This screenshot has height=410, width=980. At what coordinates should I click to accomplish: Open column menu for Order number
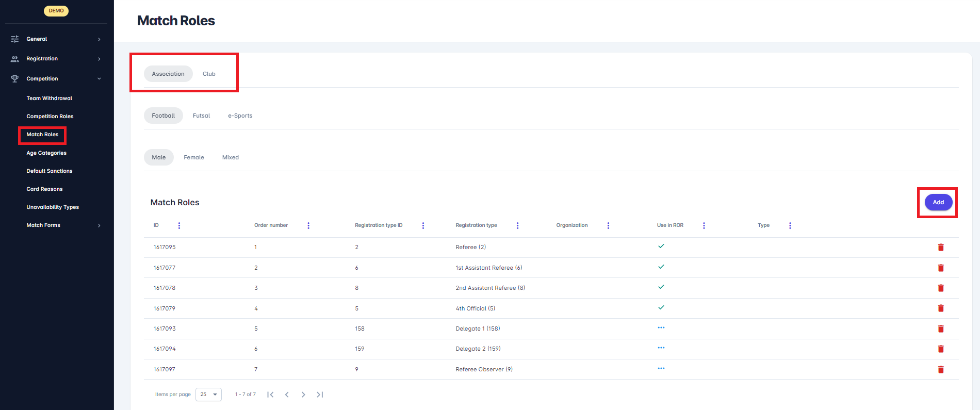pyautogui.click(x=308, y=225)
